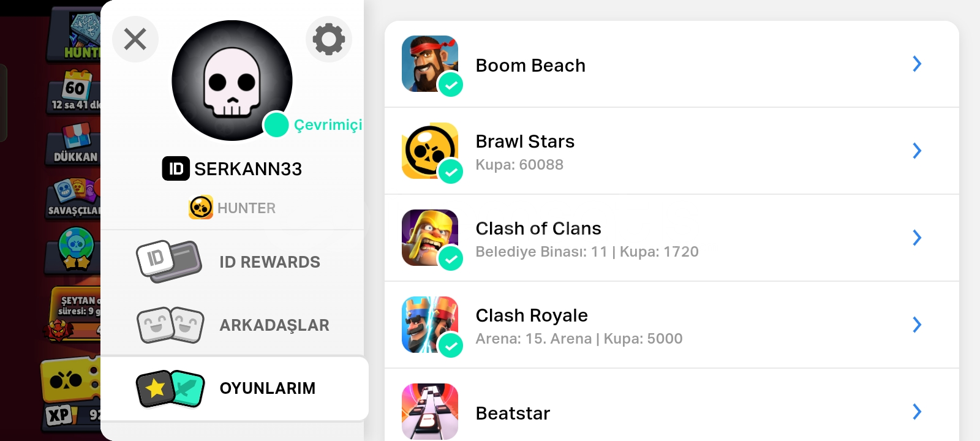
Task: Expand Brawl Stars row chevron
Action: point(917,151)
